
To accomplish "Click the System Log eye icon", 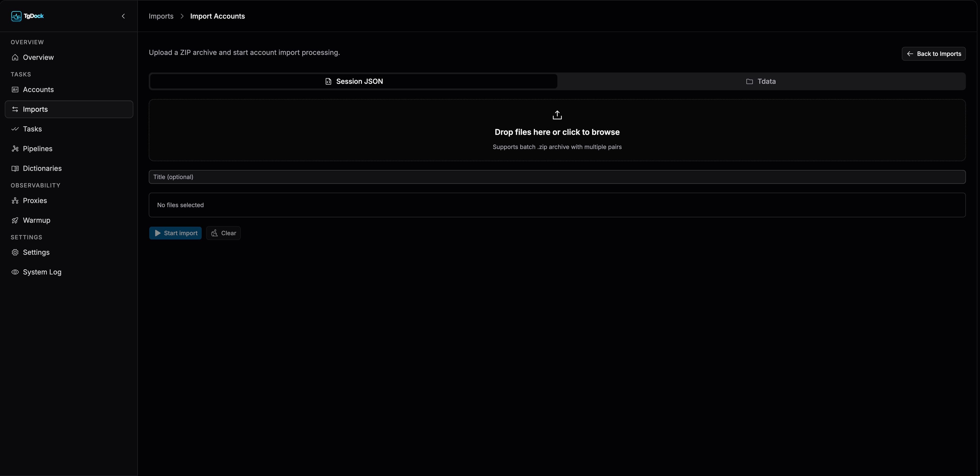I will point(15,272).
